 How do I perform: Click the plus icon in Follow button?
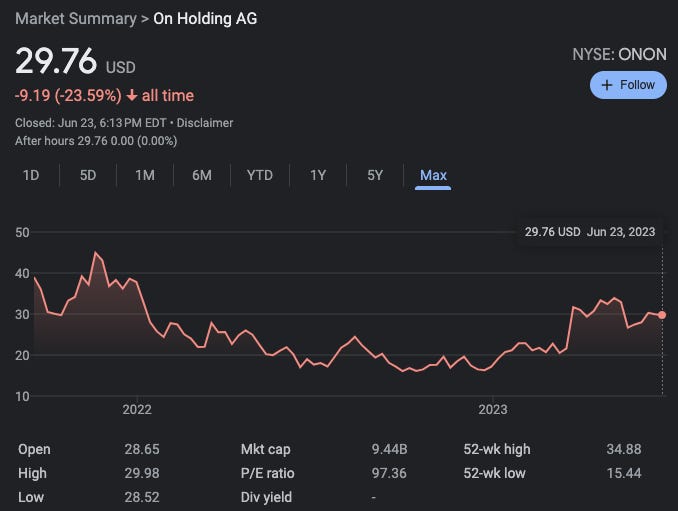point(607,85)
